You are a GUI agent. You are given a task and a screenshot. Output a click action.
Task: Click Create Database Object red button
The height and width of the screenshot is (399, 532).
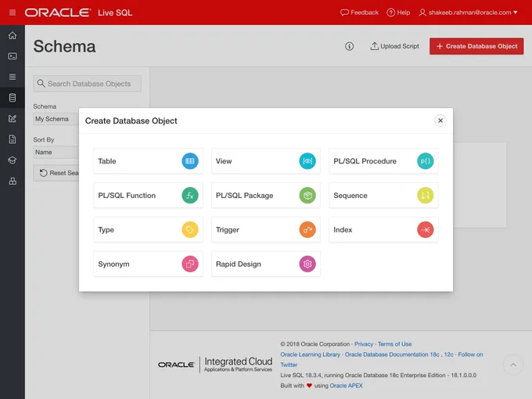coord(476,46)
